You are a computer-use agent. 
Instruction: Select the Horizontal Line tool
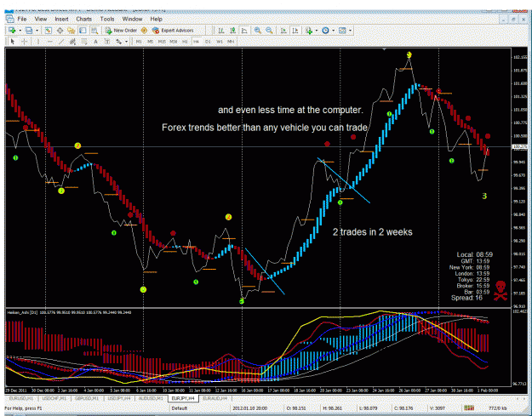point(50,42)
